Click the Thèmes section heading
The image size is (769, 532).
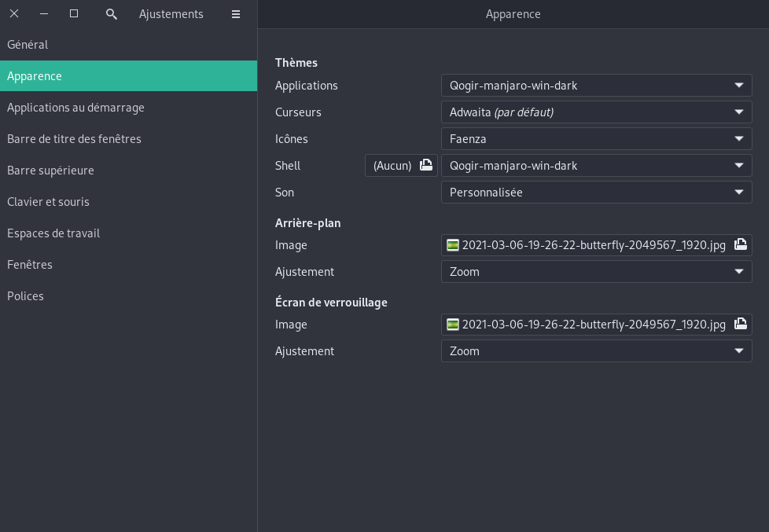click(296, 63)
